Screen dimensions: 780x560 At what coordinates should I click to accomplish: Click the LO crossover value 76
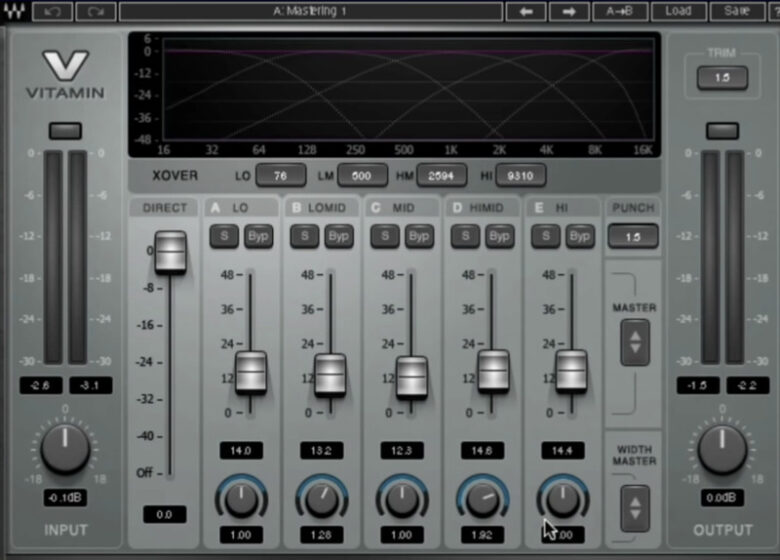point(281,176)
